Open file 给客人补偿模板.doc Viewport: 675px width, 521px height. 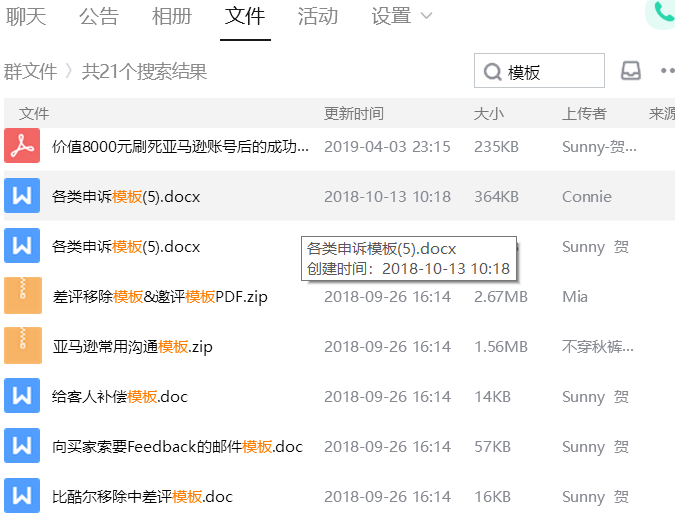[x=120, y=397]
